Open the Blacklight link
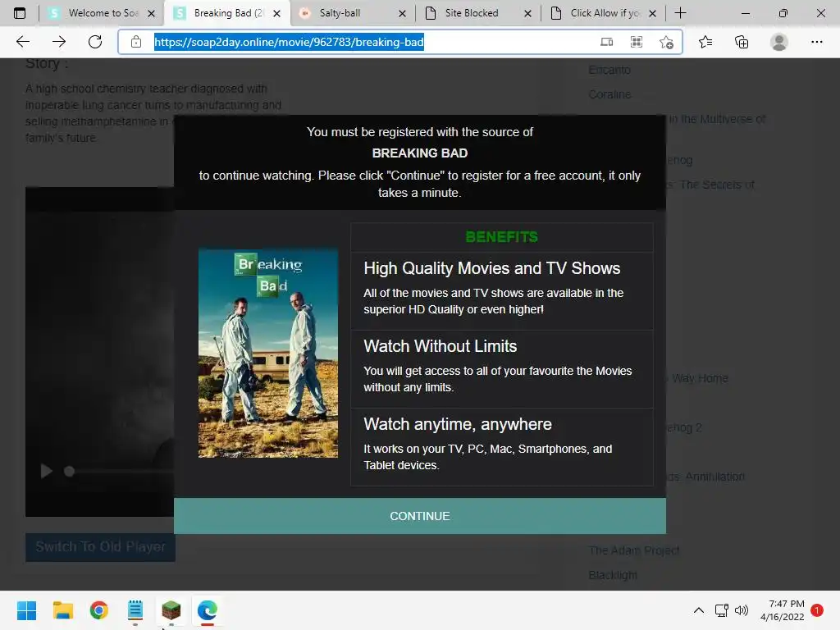Image resolution: width=840 pixels, height=630 pixels. pyautogui.click(x=613, y=575)
